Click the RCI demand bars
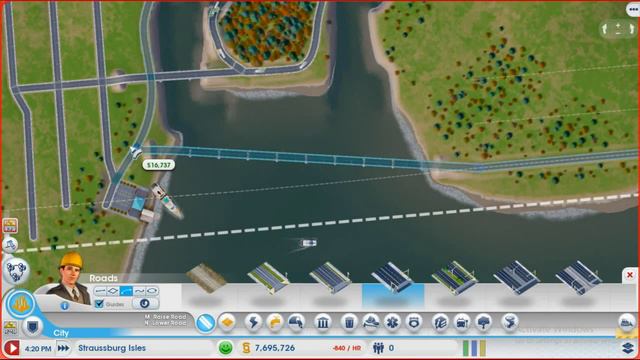Viewport: 640px width, 360px height. click(474, 348)
